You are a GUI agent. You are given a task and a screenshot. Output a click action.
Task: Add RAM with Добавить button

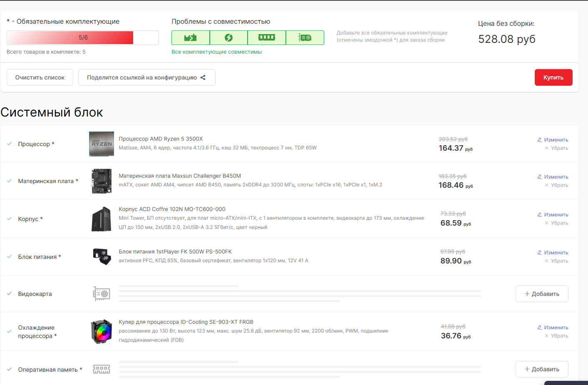tap(542, 369)
